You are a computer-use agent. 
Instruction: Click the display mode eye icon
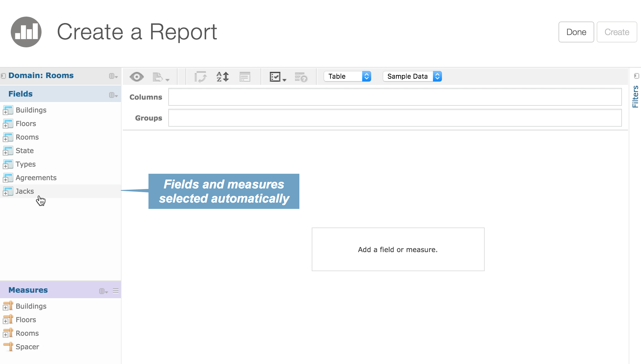[x=137, y=77]
